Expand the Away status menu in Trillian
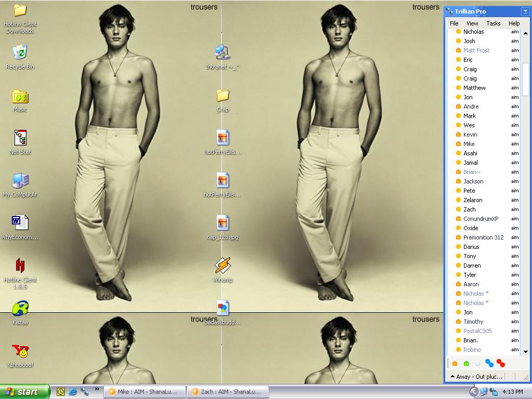Image resolution: width=532 pixels, height=399 pixels. [476, 377]
